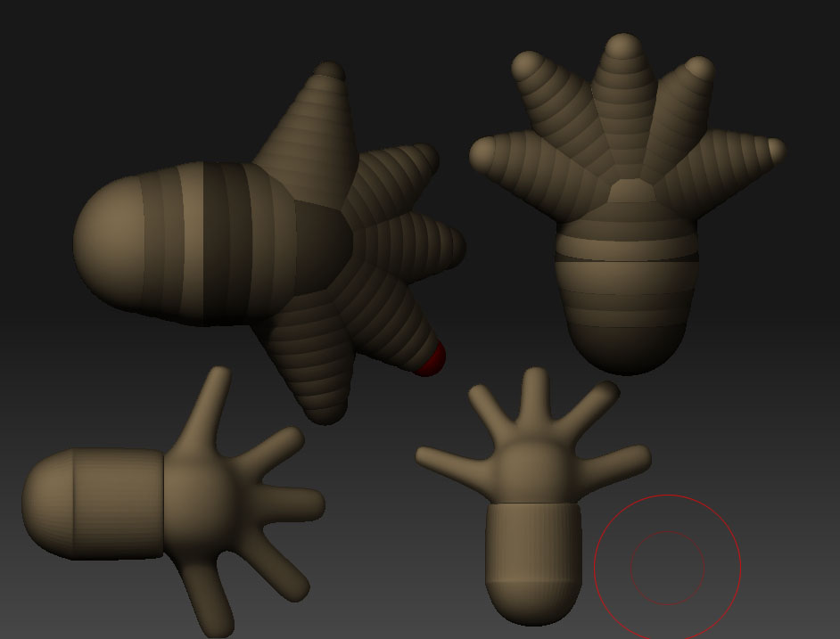Select the lowest finger tip of the large sideways banded hand
The height and width of the screenshot is (639, 840).
pyautogui.click(x=325, y=413)
